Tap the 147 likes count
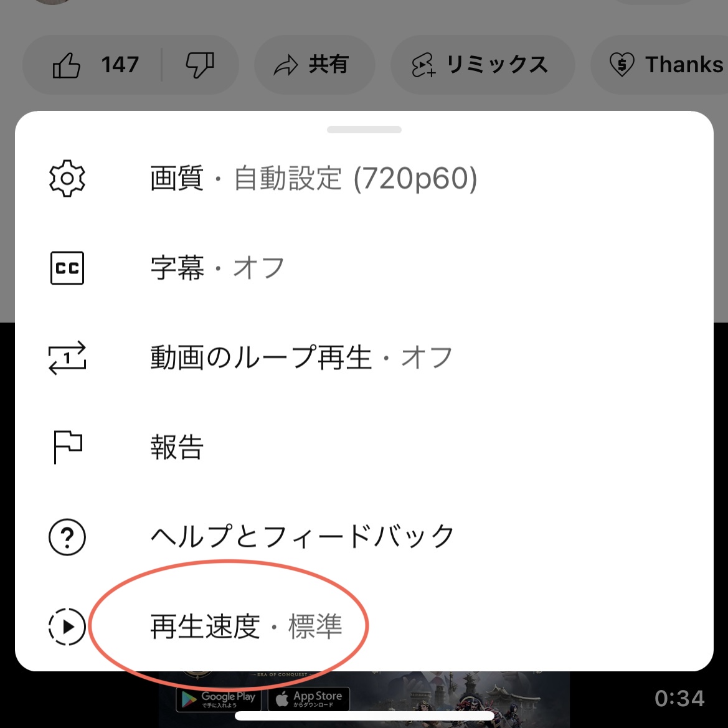This screenshot has width=728, height=728. pos(120,65)
